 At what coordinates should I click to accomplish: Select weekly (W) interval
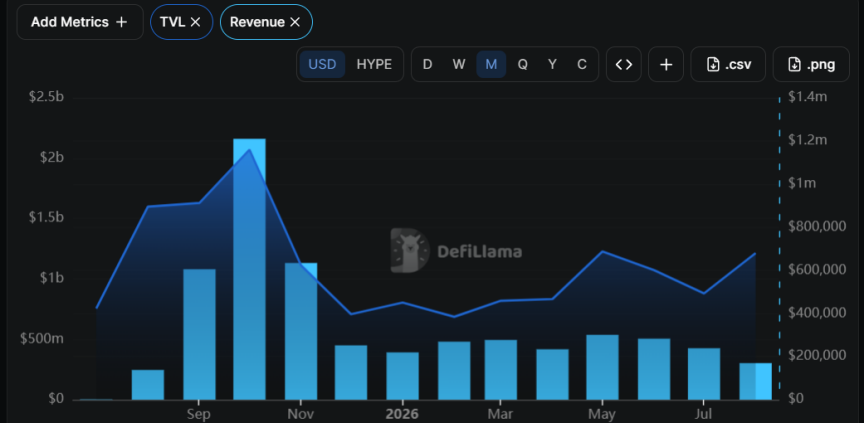click(459, 64)
